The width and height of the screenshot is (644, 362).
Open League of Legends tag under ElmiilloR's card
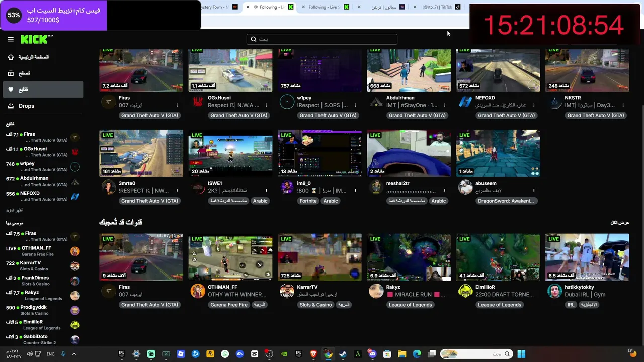(500, 305)
